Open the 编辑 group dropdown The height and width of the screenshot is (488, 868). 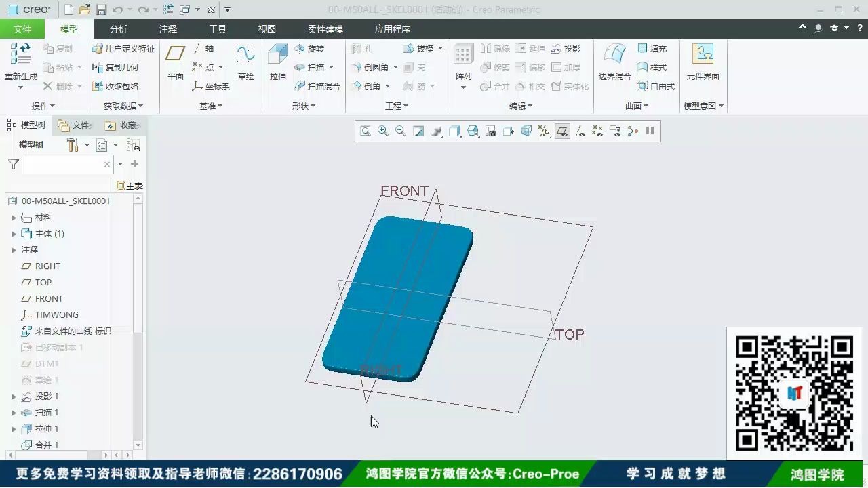[x=521, y=106]
